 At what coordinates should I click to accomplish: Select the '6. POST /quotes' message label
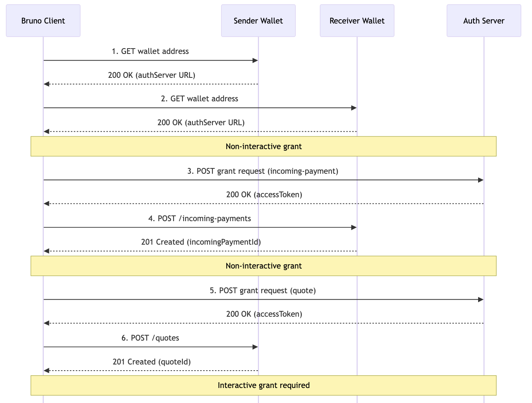pyautogui.click(x=150, y=338)
